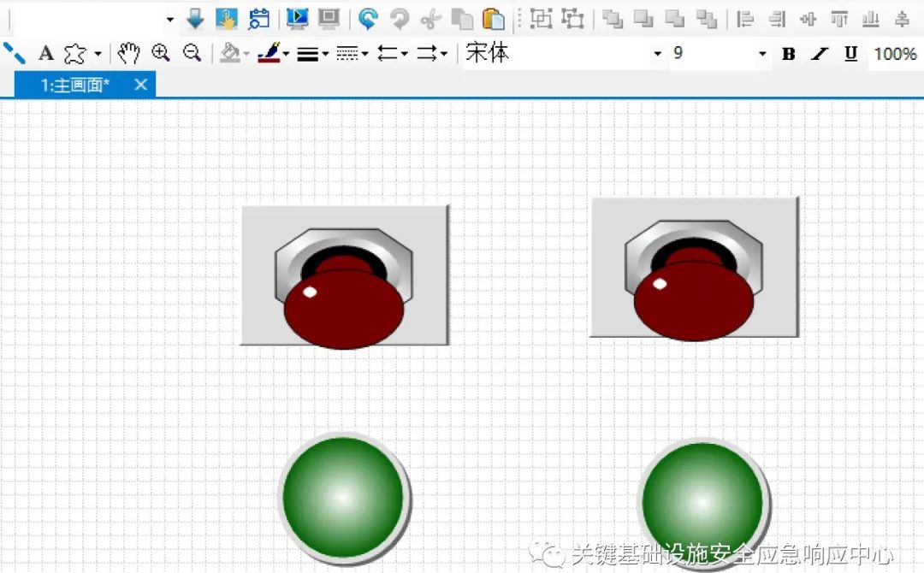Click the blue download arrow icon
Screen dimensions: 924x573
[195, 19]
